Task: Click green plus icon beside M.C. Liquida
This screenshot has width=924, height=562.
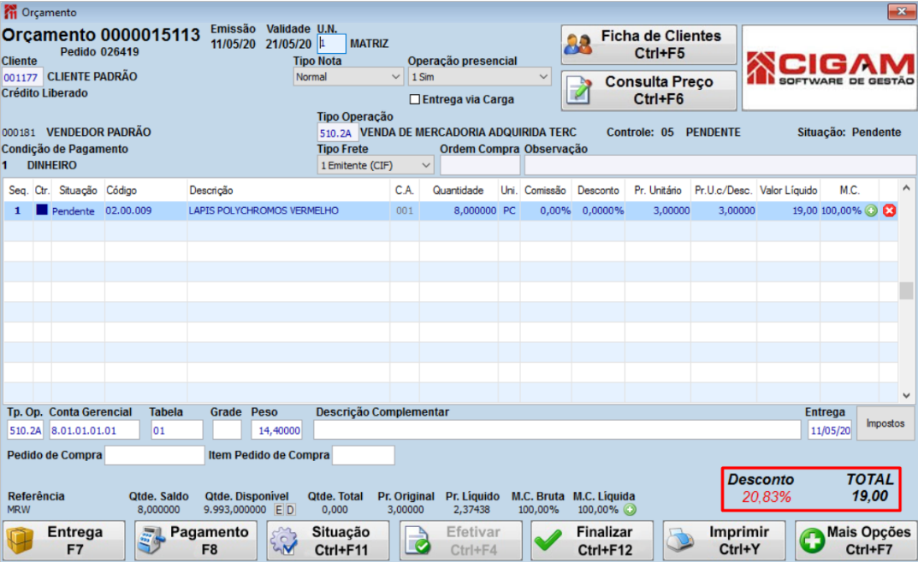Action: pyautogui.click(x=630, y=510)
